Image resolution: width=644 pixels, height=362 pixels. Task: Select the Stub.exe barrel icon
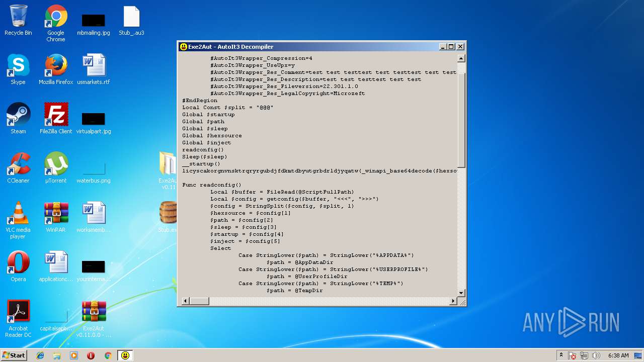(167, 216)
